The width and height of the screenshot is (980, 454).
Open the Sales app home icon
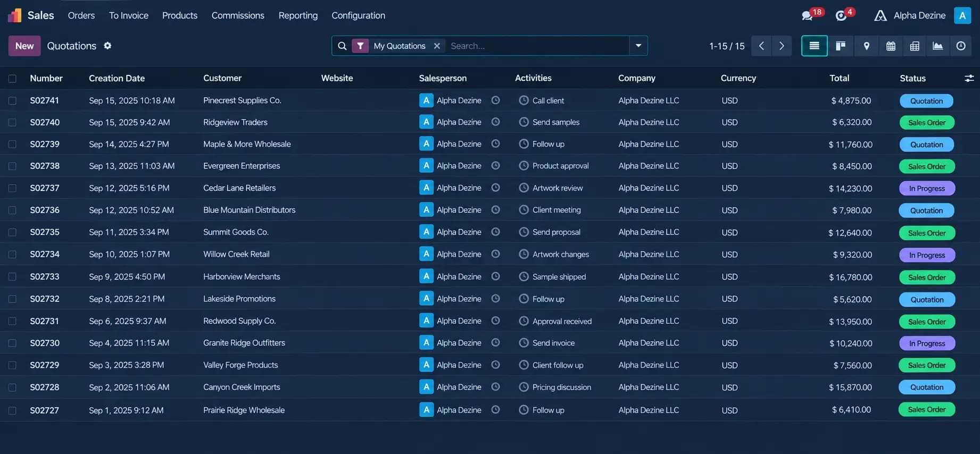click(x=15, y=15)
